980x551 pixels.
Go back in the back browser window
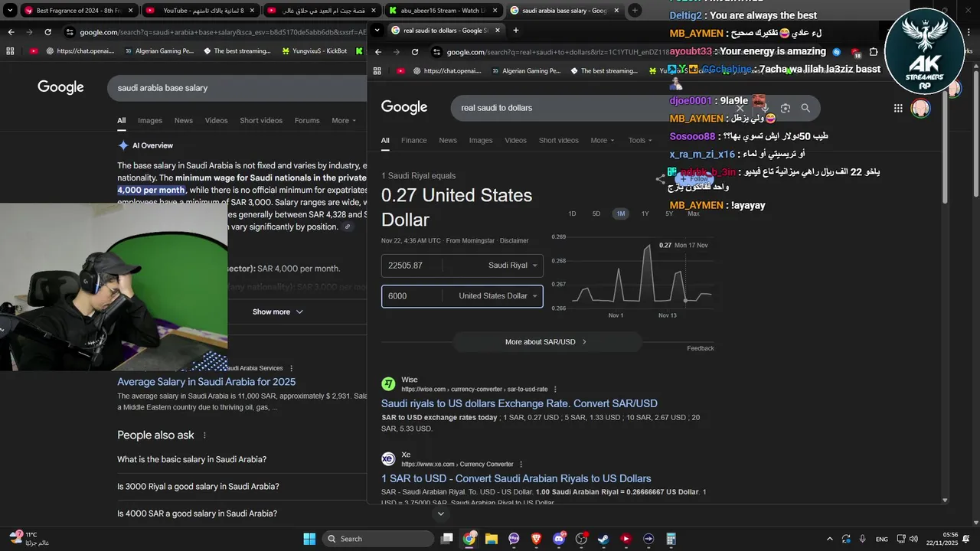(x=11, y=32)
